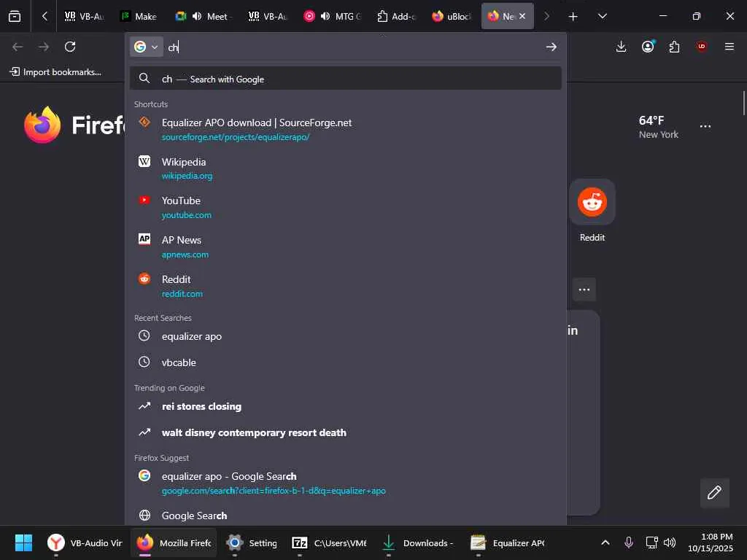Image resolution: width=747 pixels, height=560 pixels.
Task: Expand the list all tabs dropdown
Action: point(602,16)
